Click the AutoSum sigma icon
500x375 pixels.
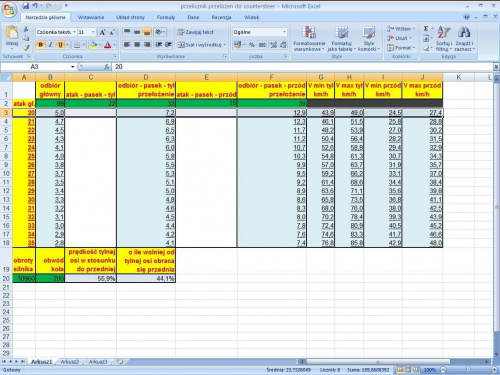(426, 29)
